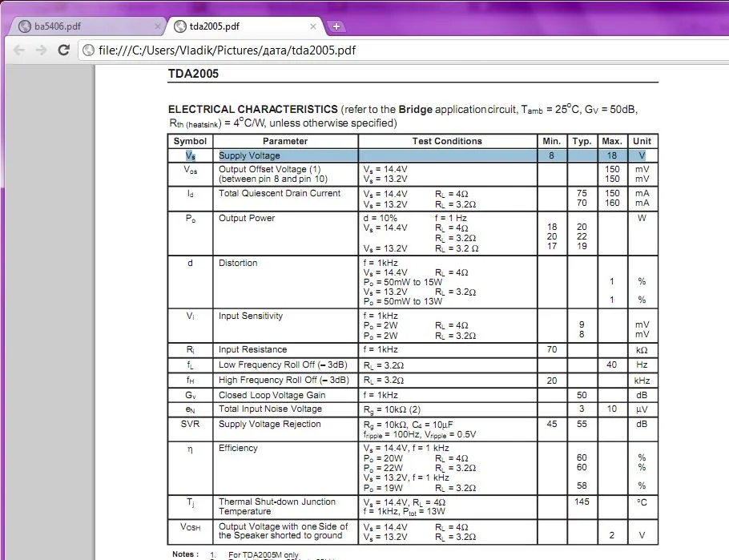
Task: Click Supply Voltage maximum value 18
Action: point(612,155)
